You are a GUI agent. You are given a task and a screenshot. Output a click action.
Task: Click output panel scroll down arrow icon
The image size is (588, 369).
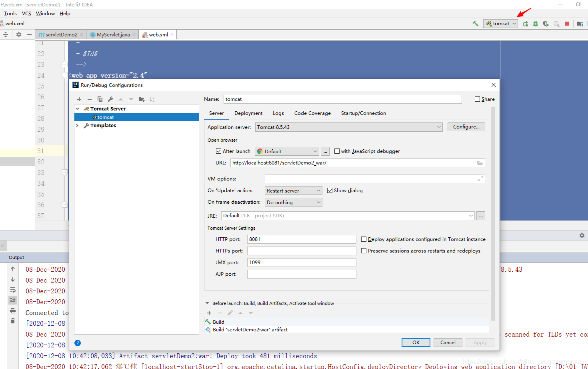point(13,279)
